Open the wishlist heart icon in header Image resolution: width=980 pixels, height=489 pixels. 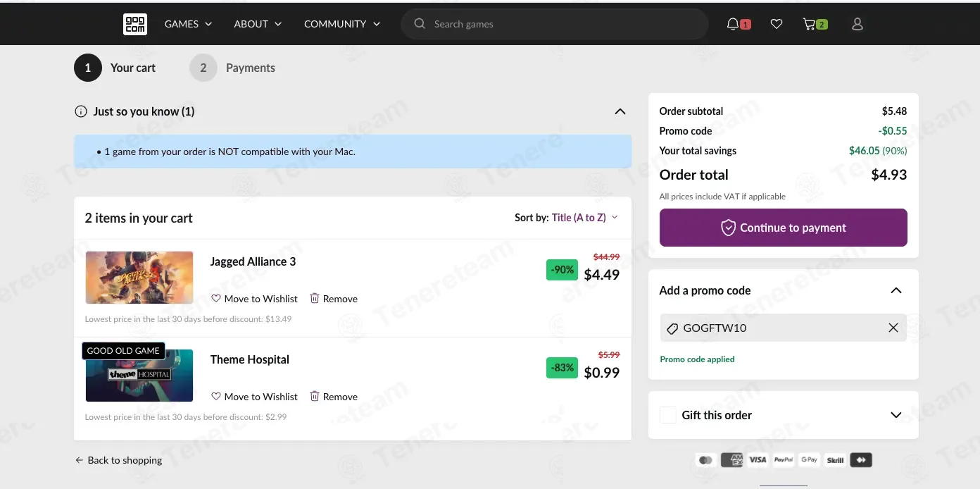[x=777, y=24]
